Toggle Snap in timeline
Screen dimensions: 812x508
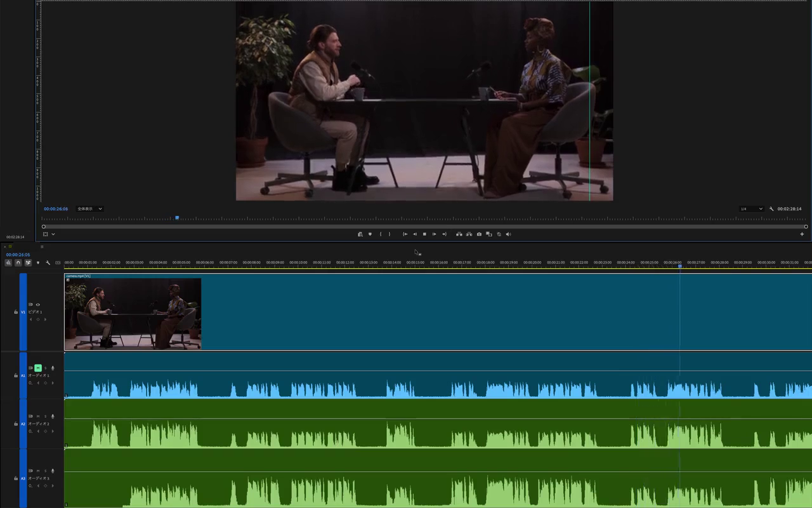point(18,263)
